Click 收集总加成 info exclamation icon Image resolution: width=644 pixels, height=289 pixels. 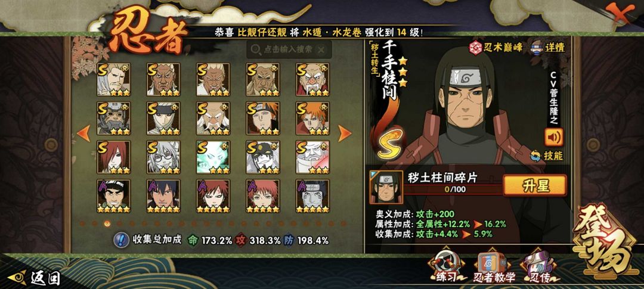pos(120,240)
